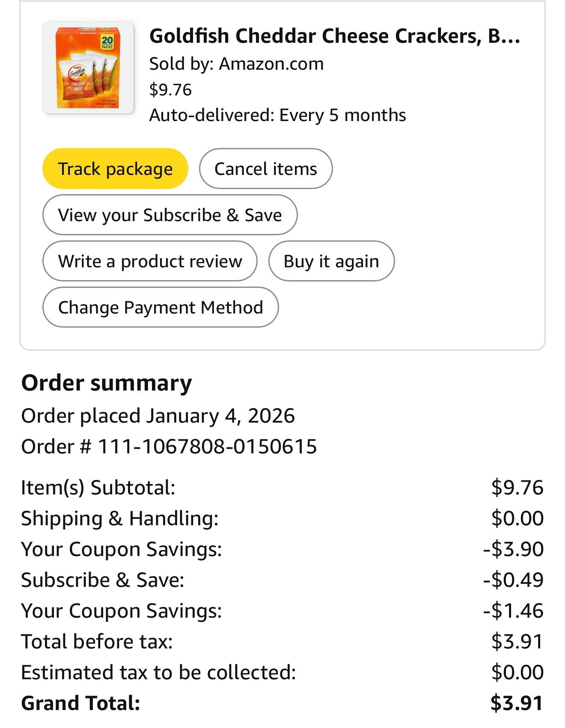Click the Auto-delivered Every 5 months text
The width and height of the screenshot is (565, 728).
277,114
